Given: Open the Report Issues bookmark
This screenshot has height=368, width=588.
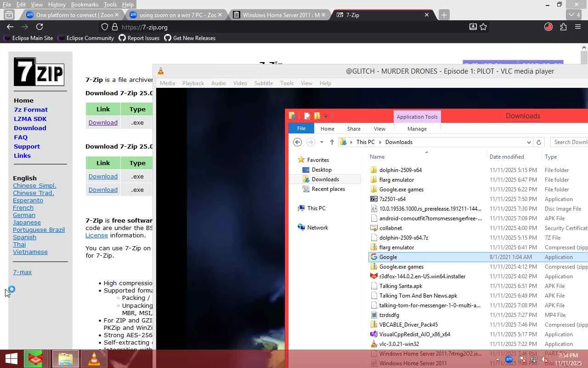Looking at the screenshot, I should click(139, 38).
